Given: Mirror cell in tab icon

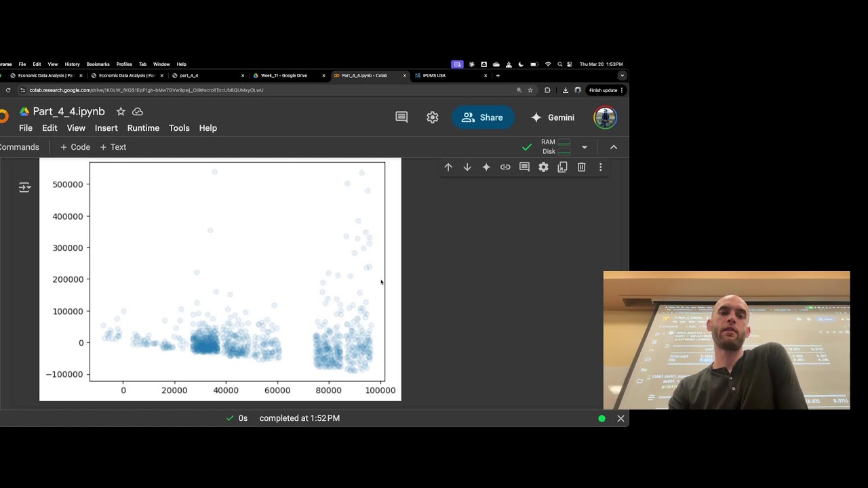Looking at the screenshot, I should 562,167.
